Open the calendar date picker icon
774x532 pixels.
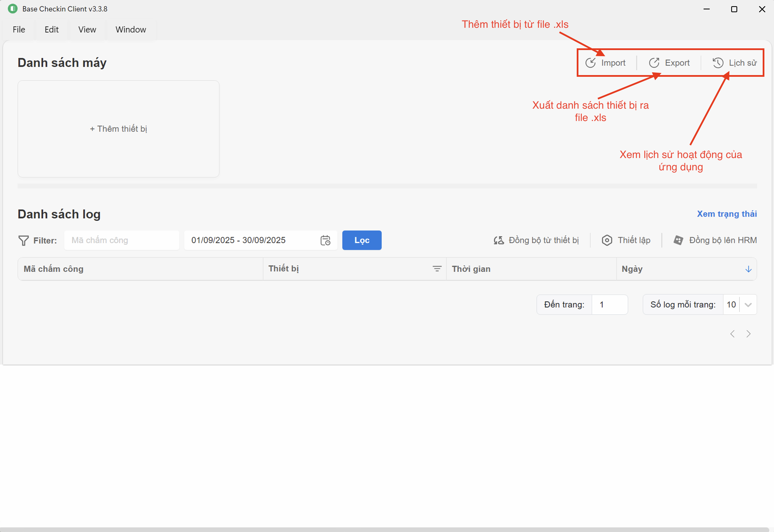[325, 240]
